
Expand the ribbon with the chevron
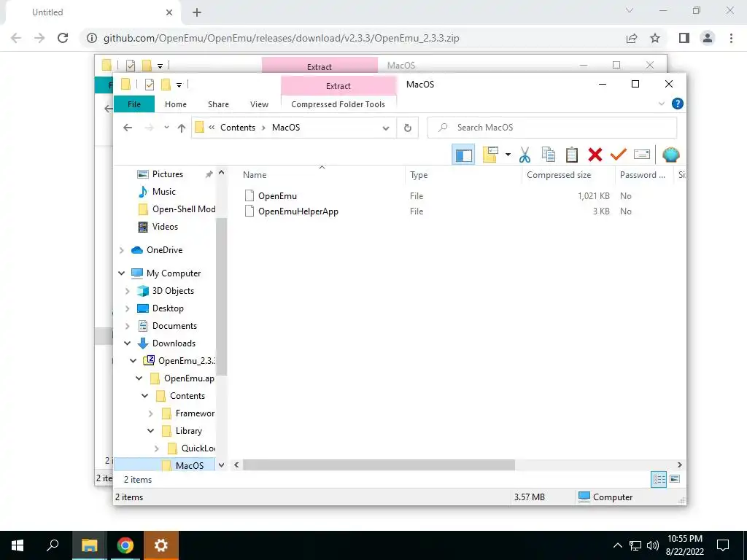[x=661, y=104]
